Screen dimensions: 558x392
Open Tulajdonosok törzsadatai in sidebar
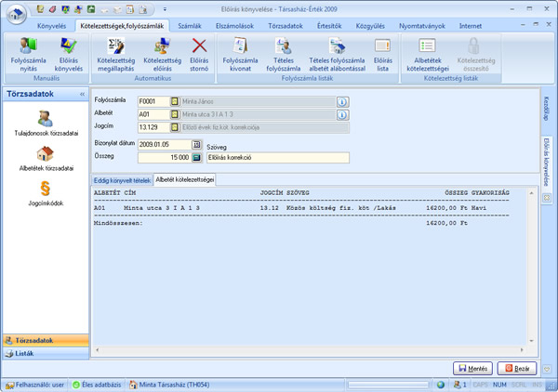tap(46, 124)
